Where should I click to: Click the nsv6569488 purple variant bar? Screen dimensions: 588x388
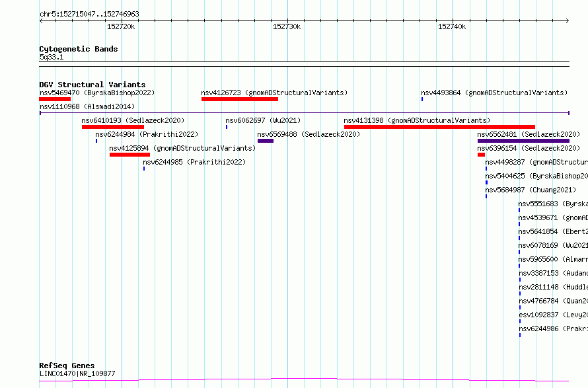266,141
